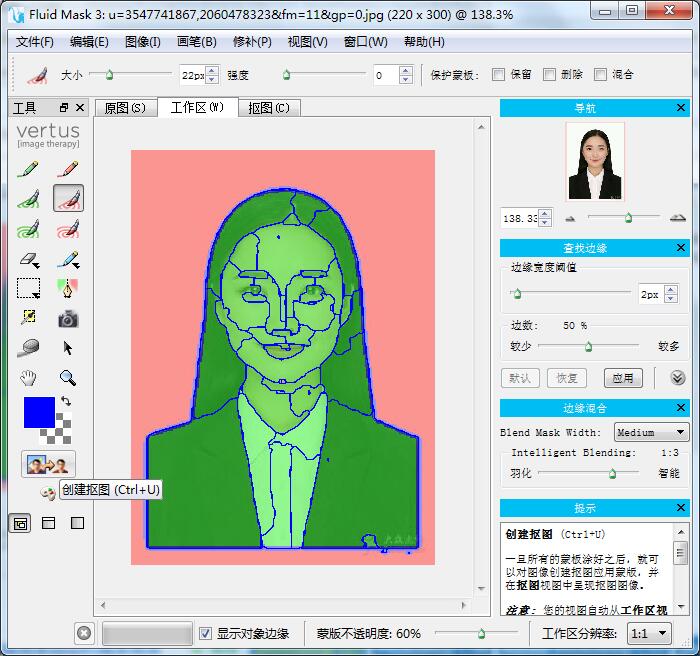Select the Zoom magnifier tool
Image resolution: width=700 pixels, height=656 pixels.
pos(68,378)
